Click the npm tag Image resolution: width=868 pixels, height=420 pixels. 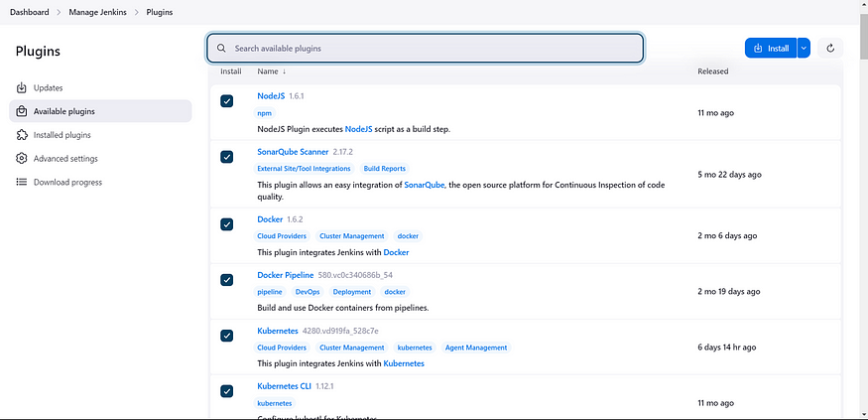pos(265,113)
